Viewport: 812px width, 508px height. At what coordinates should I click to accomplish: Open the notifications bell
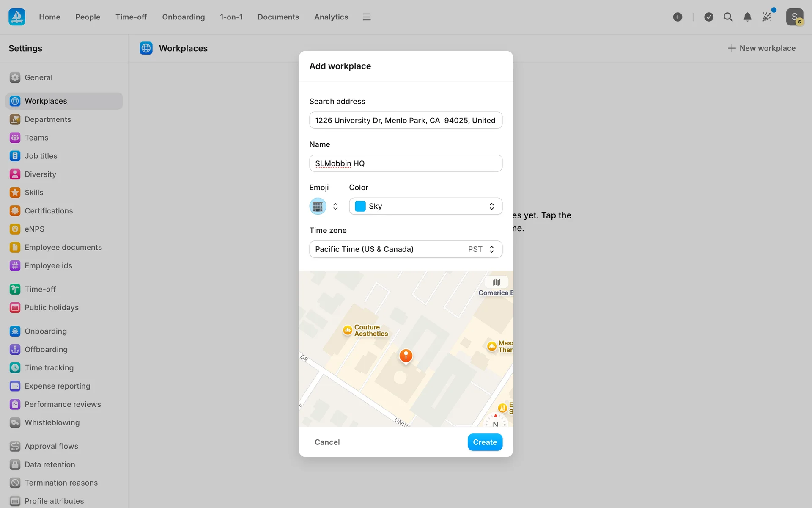click(747, 17)
